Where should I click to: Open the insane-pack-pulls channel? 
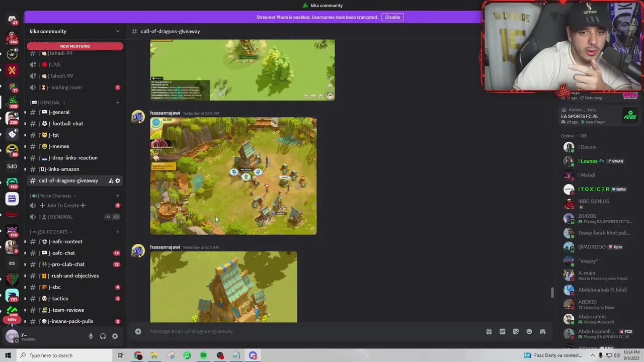pyautogui.click(x=74, y=321)
